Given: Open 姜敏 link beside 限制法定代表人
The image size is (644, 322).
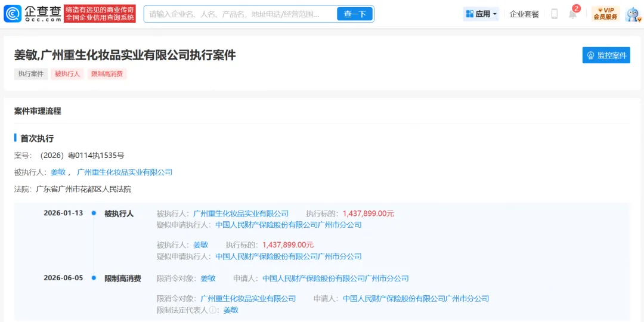Looking at the screenshot, I should [x=231, y=310].
